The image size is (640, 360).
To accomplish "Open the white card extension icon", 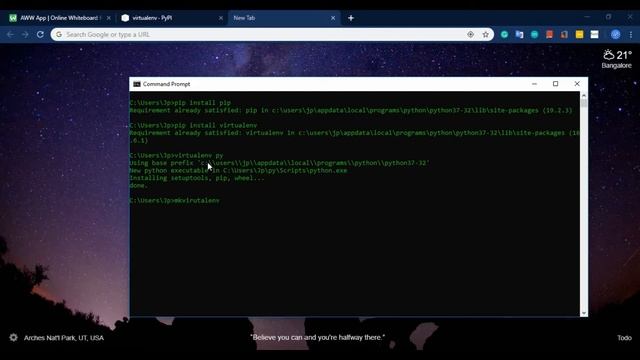I will 594,35.
